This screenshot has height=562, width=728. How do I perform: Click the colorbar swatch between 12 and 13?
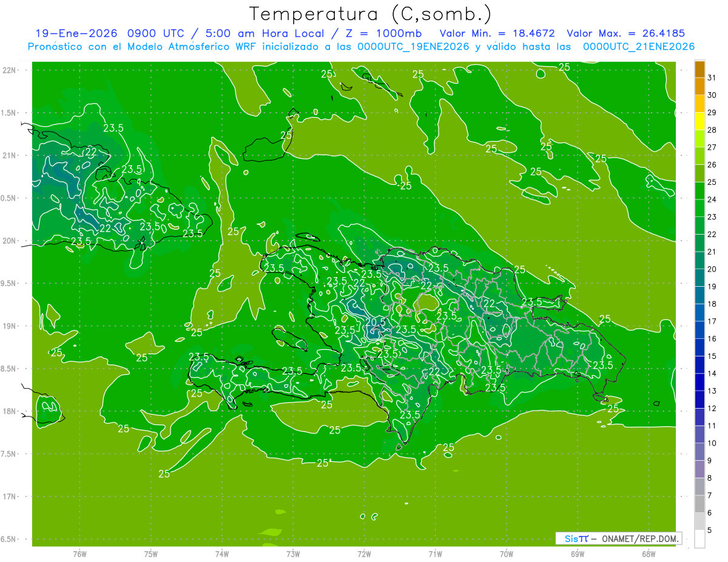point(699,400)
